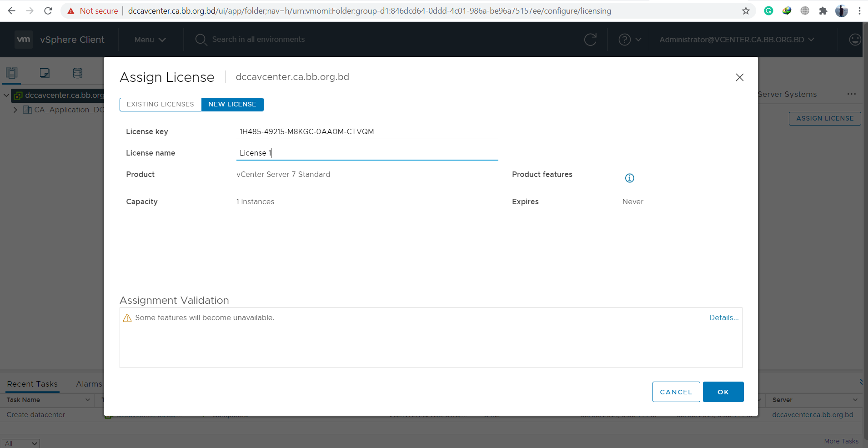Open the dccavcenter.ca.bb.org.bd server link in tasks

click(813, 415)
